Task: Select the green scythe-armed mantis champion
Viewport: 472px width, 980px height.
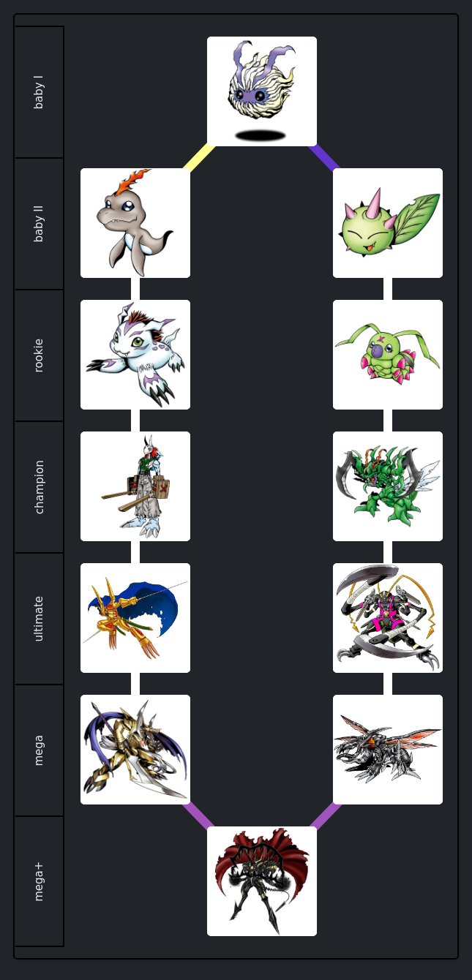Action: coord(388,486)
